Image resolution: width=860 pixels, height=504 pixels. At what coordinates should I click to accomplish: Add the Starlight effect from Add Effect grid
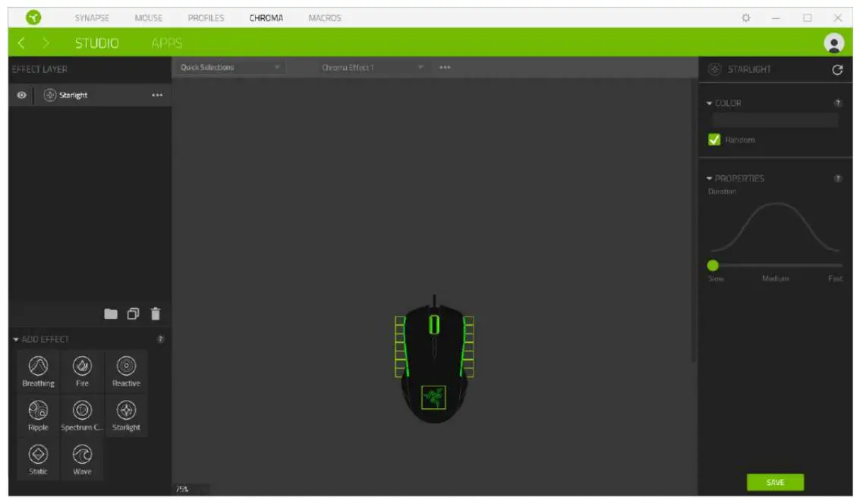click(126, 415)
